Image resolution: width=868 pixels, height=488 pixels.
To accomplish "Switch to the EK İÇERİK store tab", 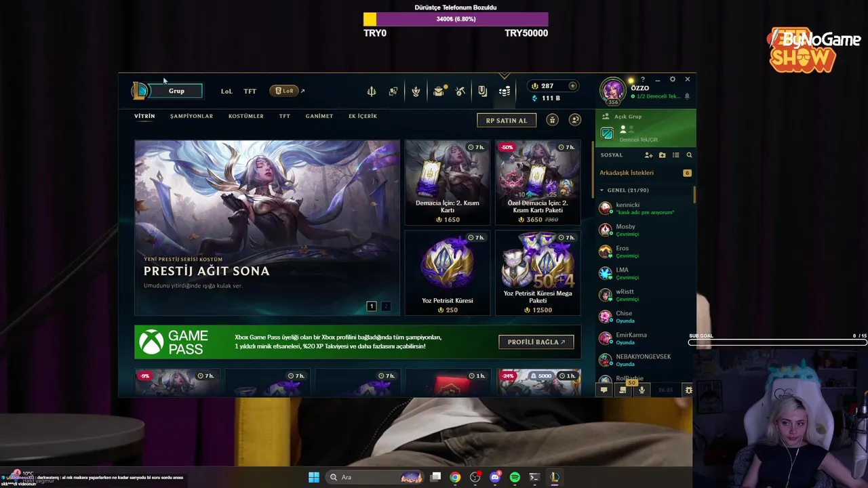I will tap(362, 116).
